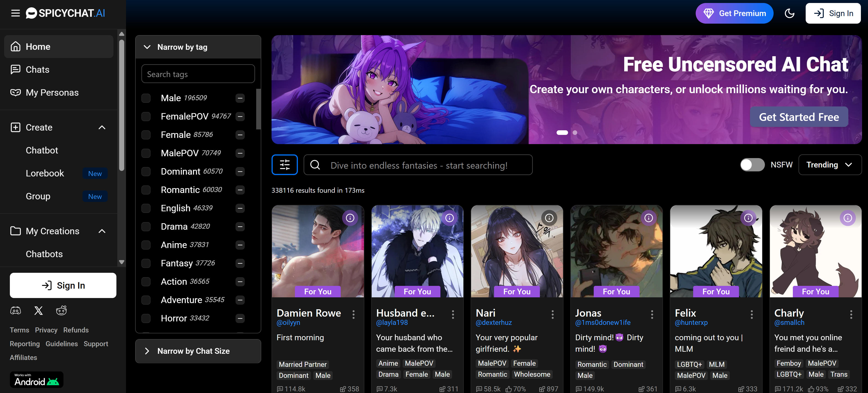This screenshot has height=393, width=868.
Task: Open the Chatbot item under Create
Action: tap(42, 150)
